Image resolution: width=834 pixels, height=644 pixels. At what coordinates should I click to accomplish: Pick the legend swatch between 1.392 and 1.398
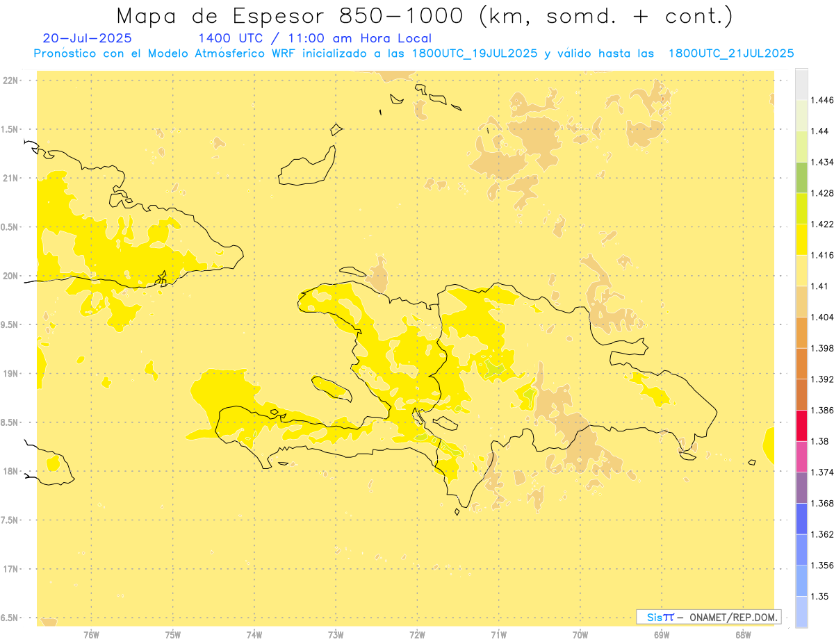click(801, 363)
